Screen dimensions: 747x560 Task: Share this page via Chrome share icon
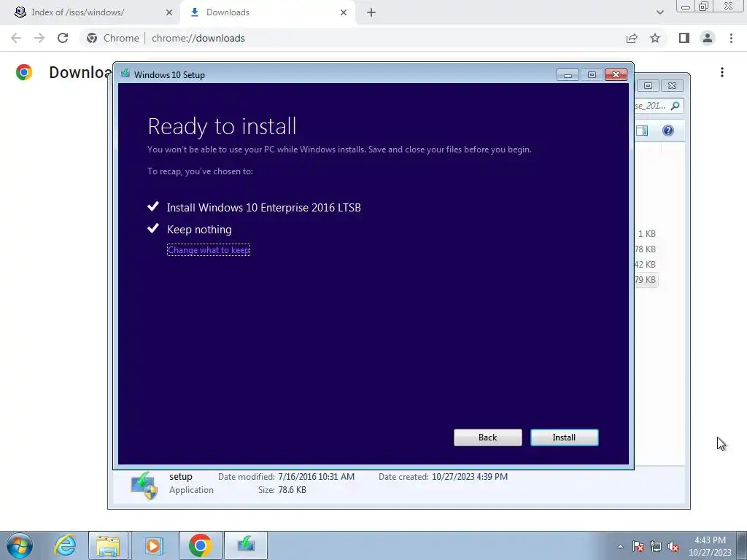[x=632, y=38]
